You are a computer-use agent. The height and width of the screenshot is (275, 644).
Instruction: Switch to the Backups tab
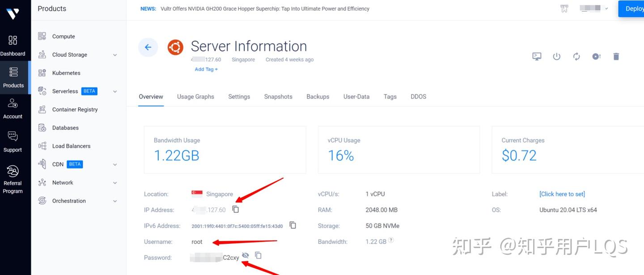click(x=318, y=97)
